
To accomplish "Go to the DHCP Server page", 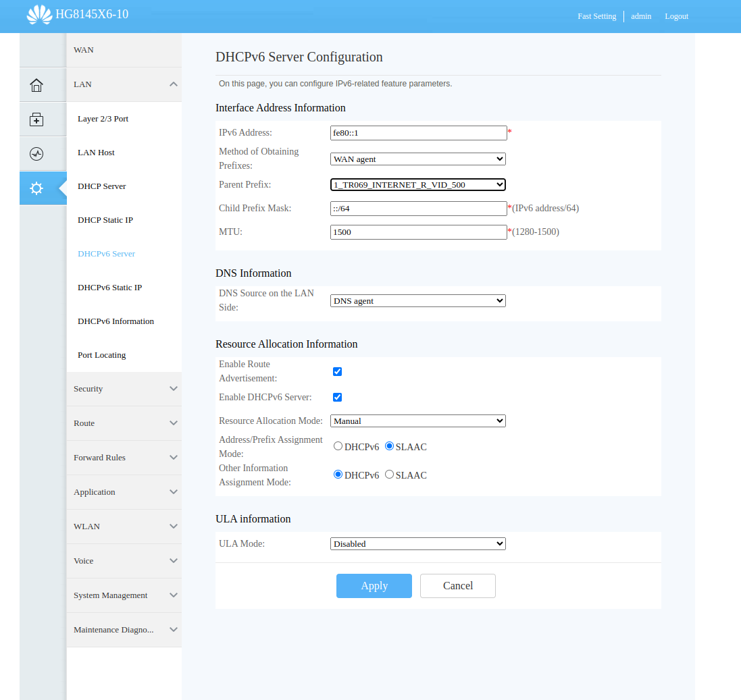I will click(102, 186).
